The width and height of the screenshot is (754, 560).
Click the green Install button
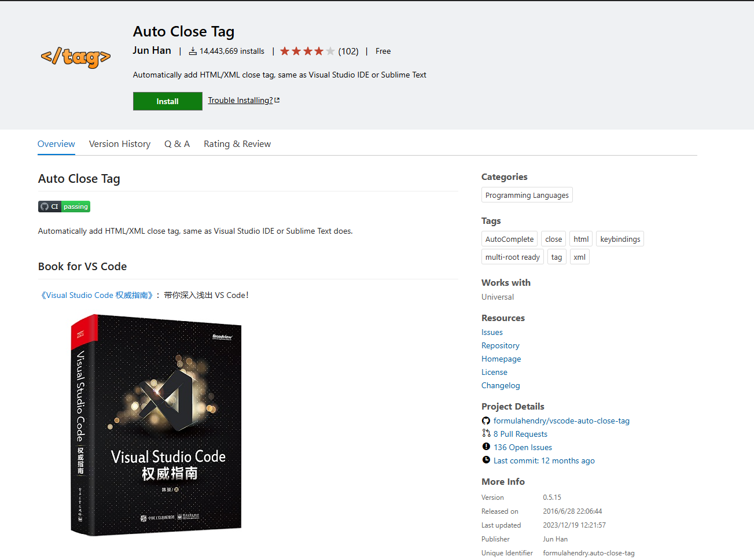pos(167,101)
